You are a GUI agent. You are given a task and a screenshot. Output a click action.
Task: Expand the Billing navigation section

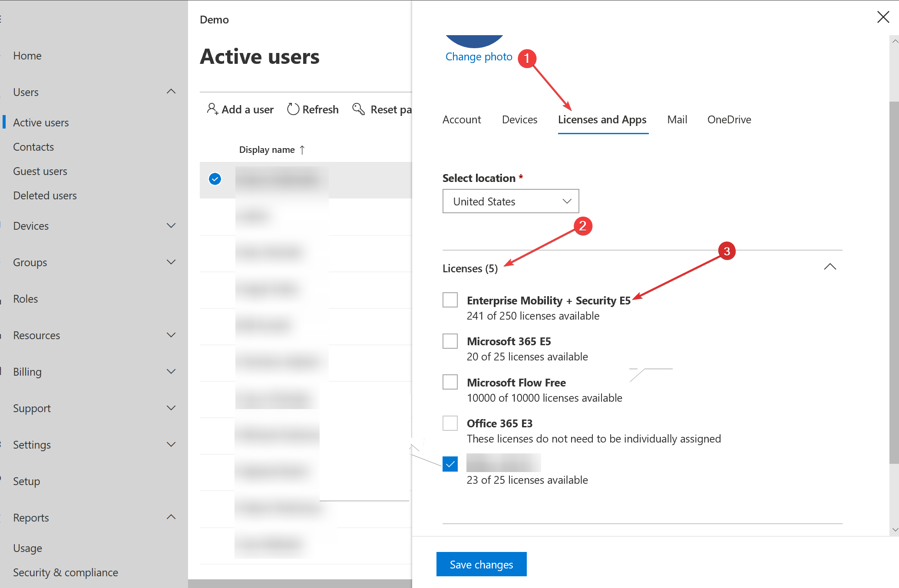pos(171,372)
